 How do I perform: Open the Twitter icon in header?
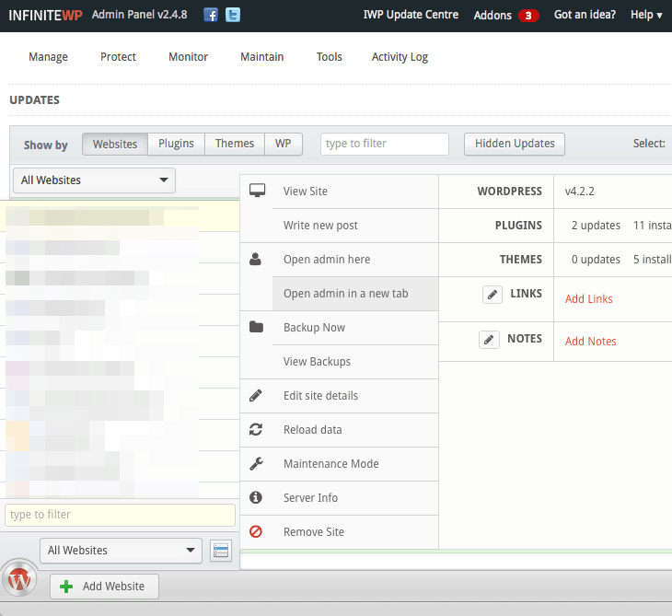pos(233,15)
